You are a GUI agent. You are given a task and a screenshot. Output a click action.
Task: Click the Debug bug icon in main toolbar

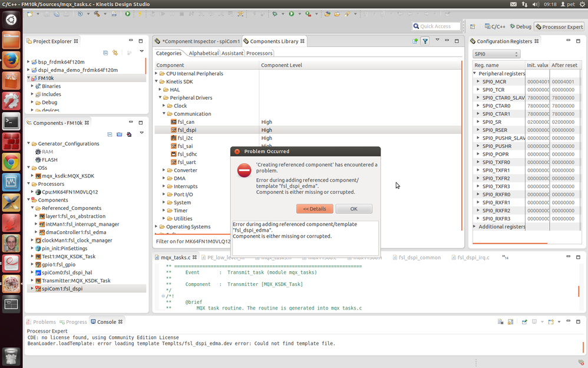point(275,14)
